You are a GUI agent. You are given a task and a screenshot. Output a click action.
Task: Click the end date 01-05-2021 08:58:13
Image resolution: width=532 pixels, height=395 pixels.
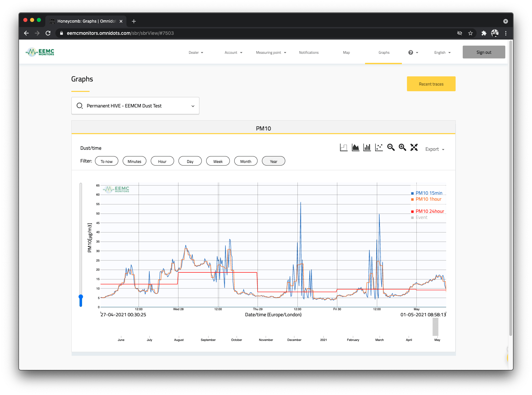pos(423,315)
